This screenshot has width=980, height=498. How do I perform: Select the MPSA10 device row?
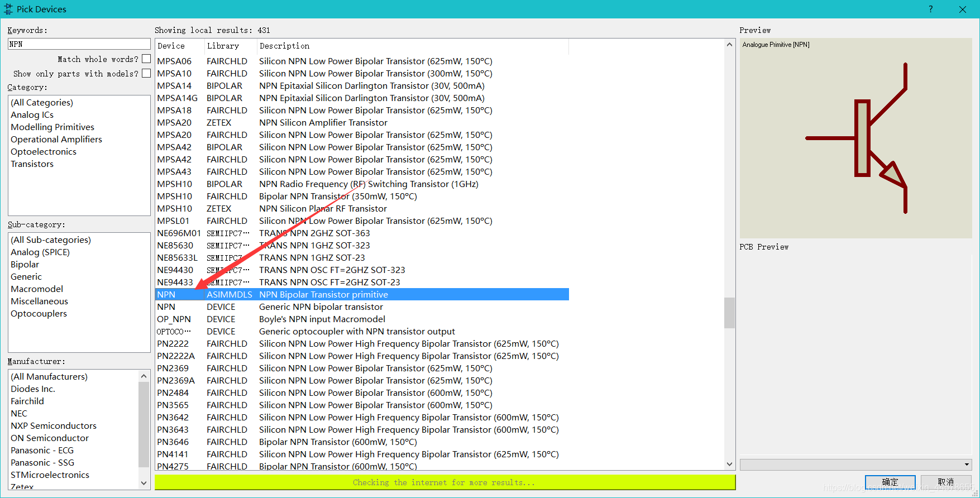click(362, 73)
